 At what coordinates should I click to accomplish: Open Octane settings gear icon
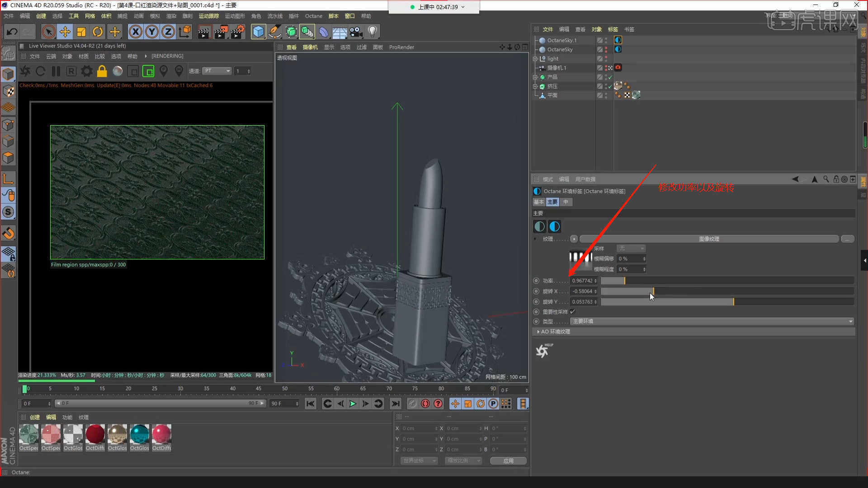click(x=87, y=71)
